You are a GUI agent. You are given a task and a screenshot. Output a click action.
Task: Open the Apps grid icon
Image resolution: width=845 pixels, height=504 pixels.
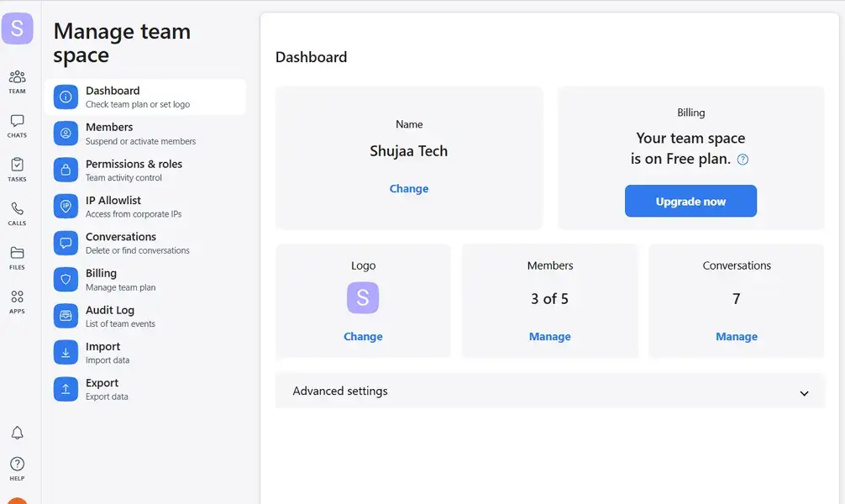[x=17, y=301]
